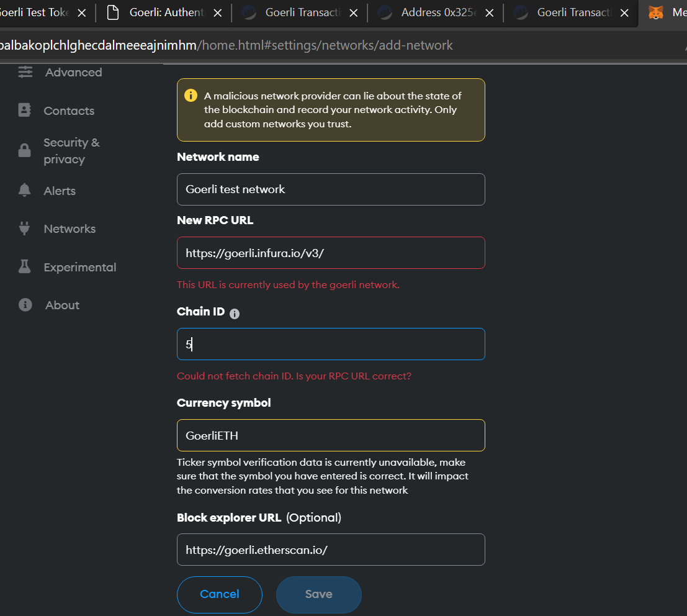This screenshot has width=687, height=616.
Task: Open Advanced settings sliders icon
Action: click(25, 71)
